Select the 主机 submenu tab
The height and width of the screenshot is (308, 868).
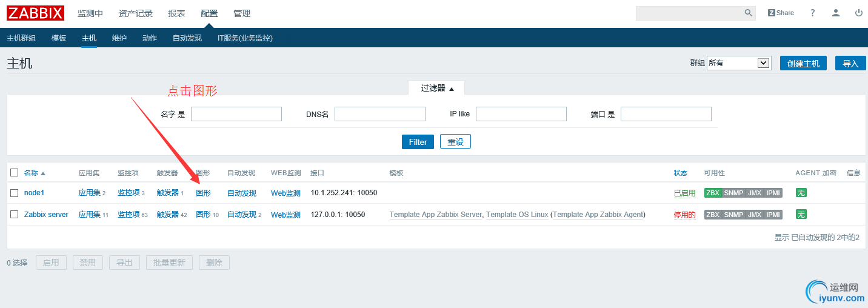coord(89,38)
